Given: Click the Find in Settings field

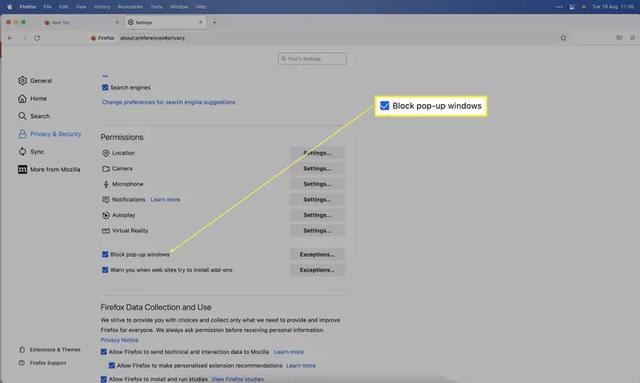Looking at the screenshot, I should tap(312, 59).
